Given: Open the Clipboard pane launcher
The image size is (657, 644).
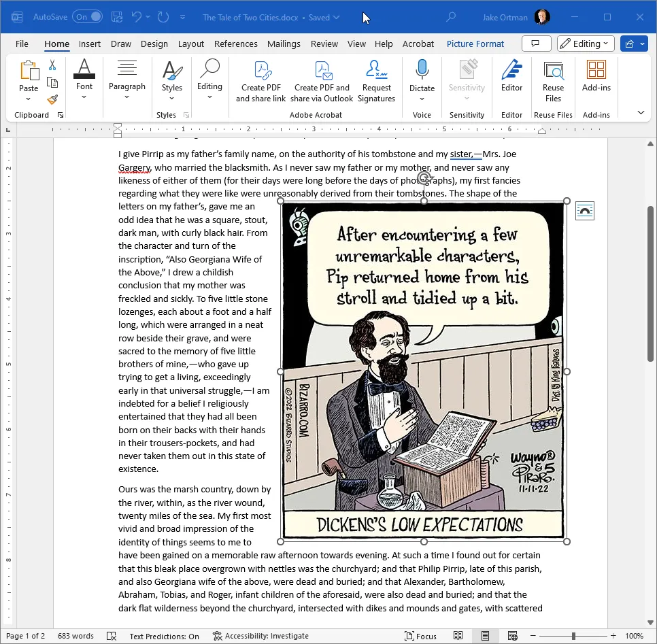Looking at the screenshot, I should (x=61, y=115).
